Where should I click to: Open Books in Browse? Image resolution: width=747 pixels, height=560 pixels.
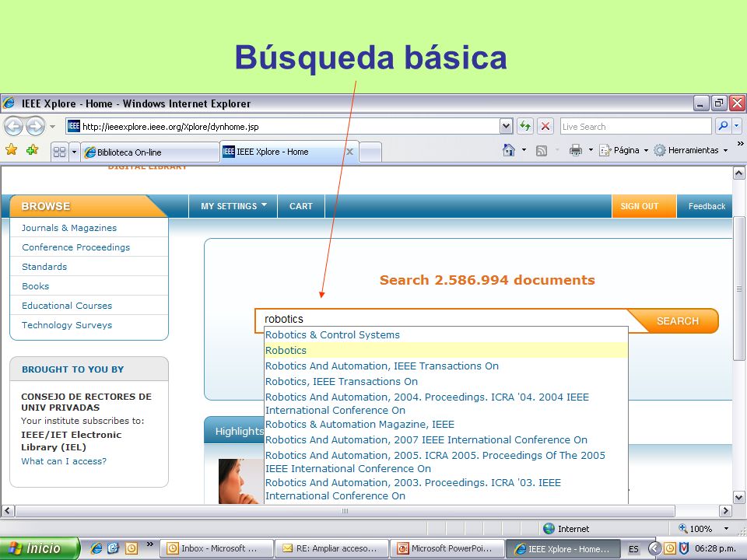click(x=35, y=286)
